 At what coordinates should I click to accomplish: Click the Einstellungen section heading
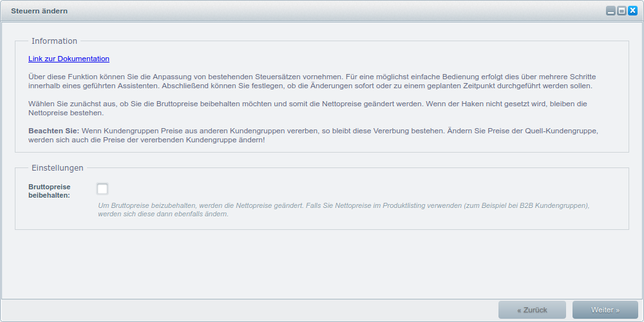(x=57, y=168)
